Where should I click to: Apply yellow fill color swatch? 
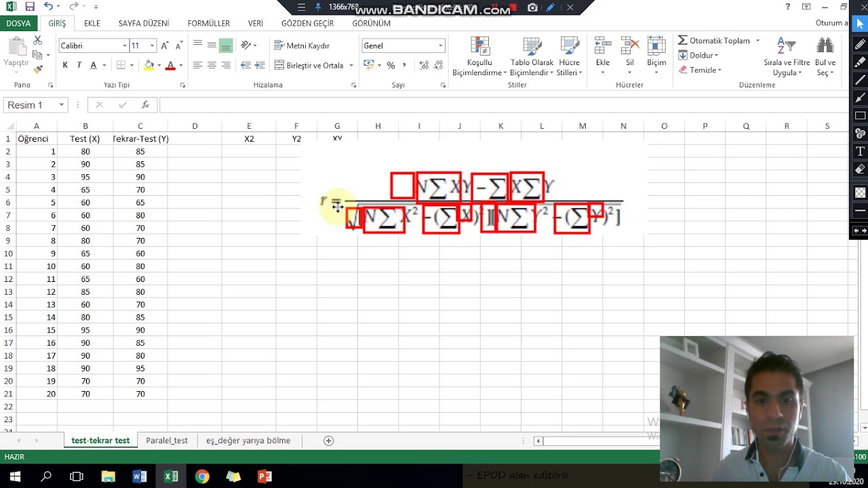click(x=149, y=65)
